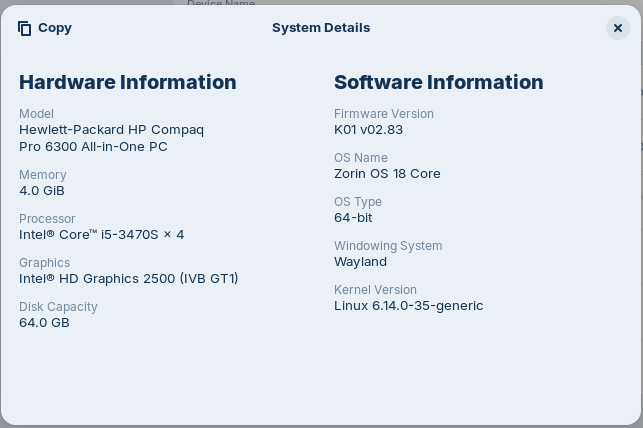This screenshot has height=428, width=643.
Task: Close the System Details dialog
Action: coord(618,28)
